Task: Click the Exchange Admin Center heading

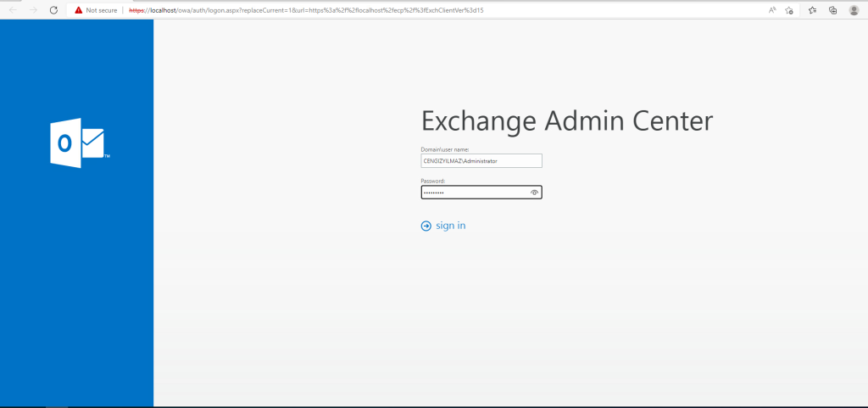Action: coord(566,120)
